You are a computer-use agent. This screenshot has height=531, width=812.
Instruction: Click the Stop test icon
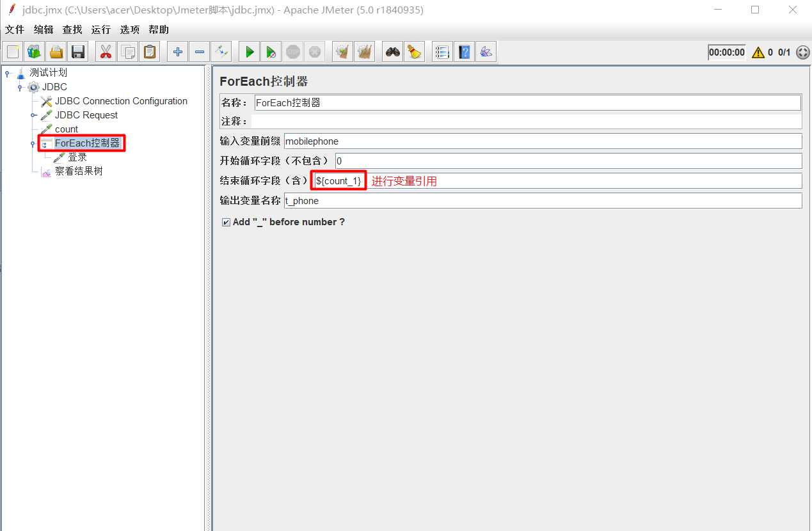click(x=293, y=52)
